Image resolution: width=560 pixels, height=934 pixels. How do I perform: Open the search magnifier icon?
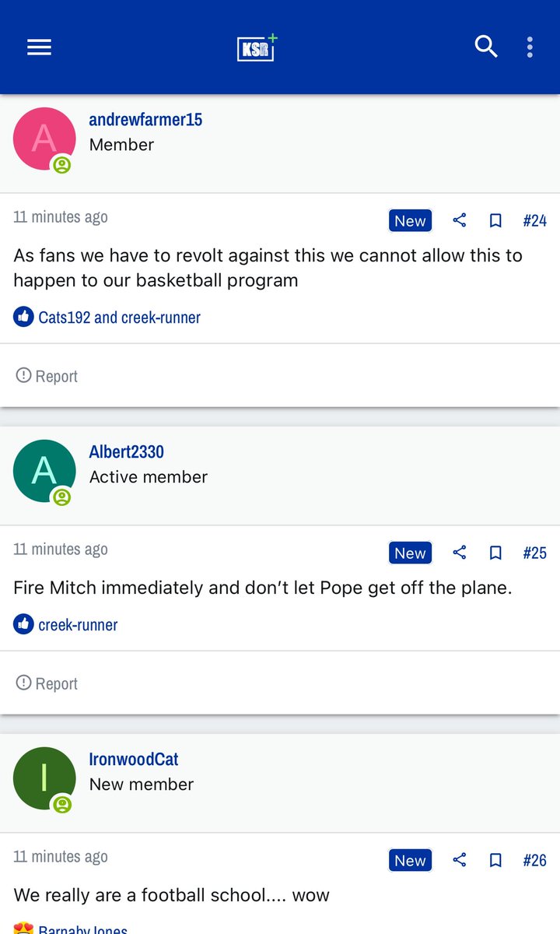coord(486,47)
